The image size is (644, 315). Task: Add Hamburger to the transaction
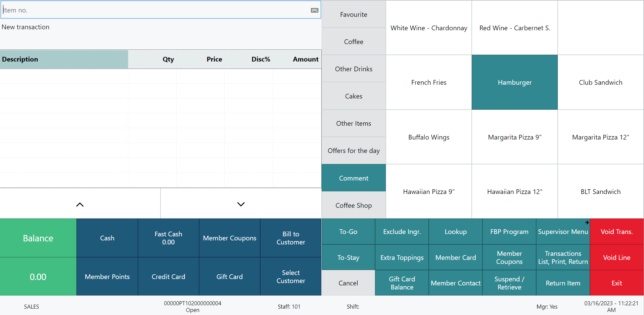[x=514, y=82]
